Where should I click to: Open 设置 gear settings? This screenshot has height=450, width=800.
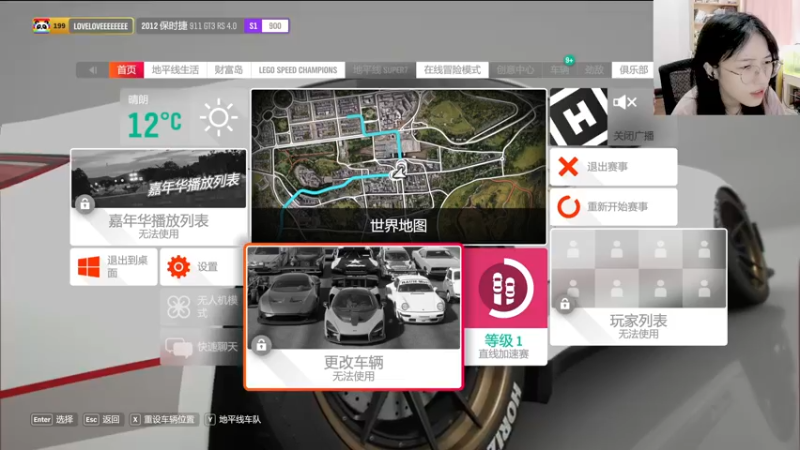coord(202,266)
